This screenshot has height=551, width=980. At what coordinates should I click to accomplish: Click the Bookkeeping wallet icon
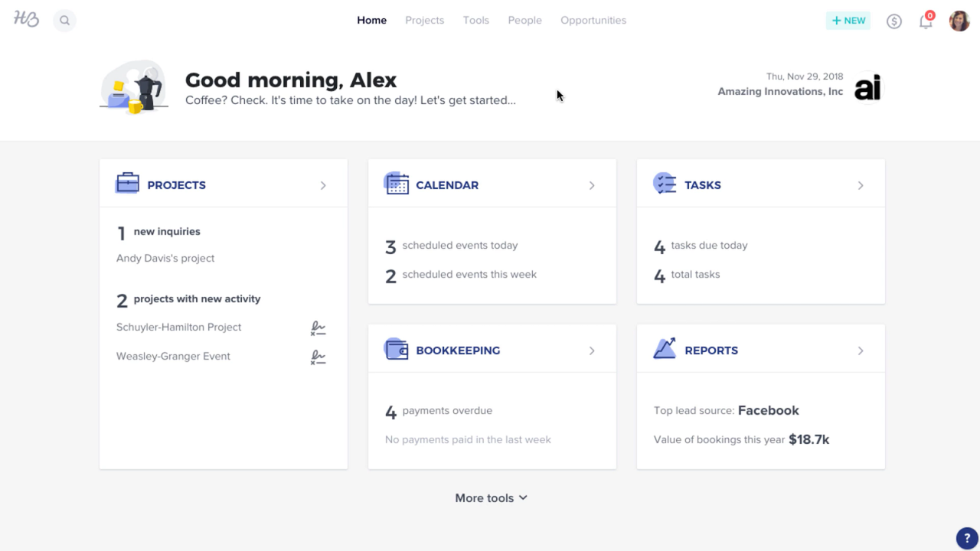397,349
